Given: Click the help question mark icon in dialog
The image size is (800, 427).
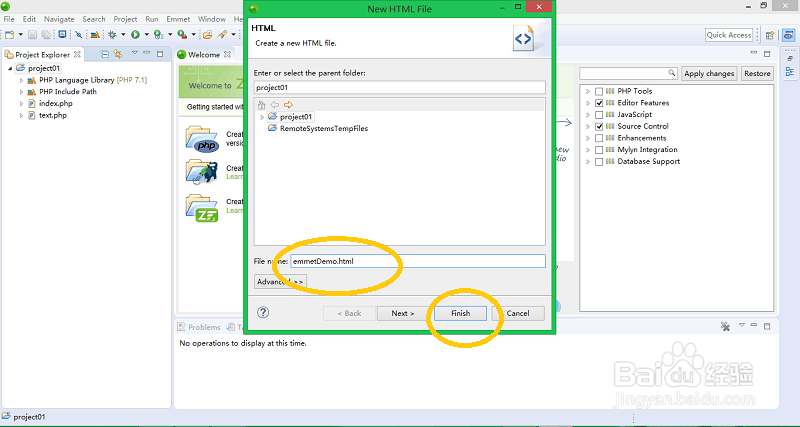Looking at the screenshot, I should pos(263,312).
